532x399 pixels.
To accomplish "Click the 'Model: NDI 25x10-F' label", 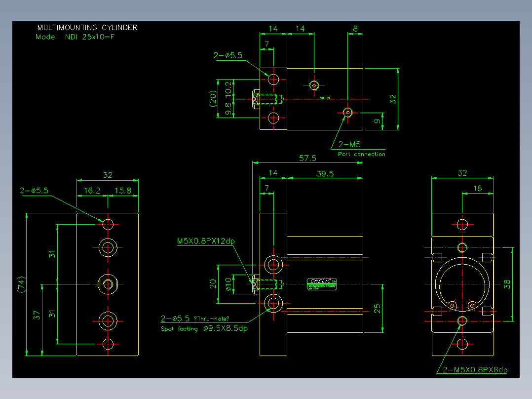I will coord(75,37).
